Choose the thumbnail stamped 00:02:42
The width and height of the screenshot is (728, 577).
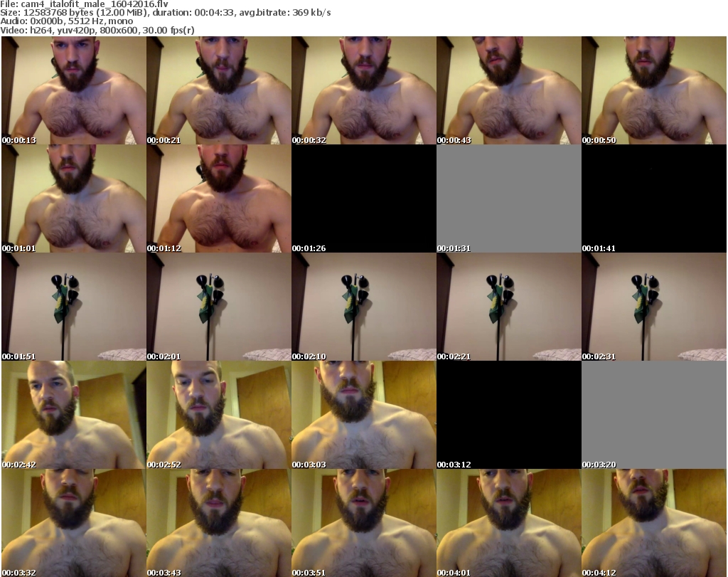pyautogui.click(x=74, y=415)
